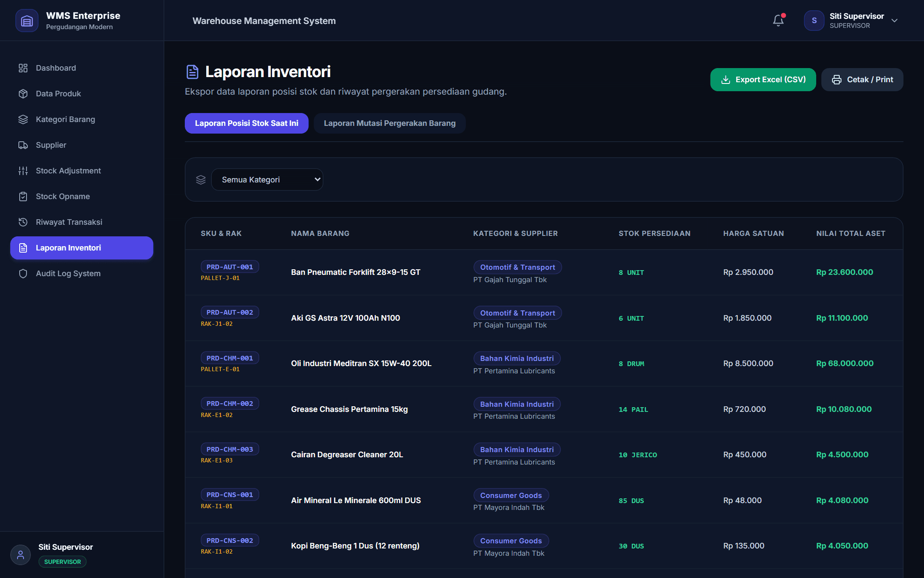This screenshot has width=924, height=578.
Task: Click the user avatar icon at sidebar bottom
Action: tap(21, 555)
